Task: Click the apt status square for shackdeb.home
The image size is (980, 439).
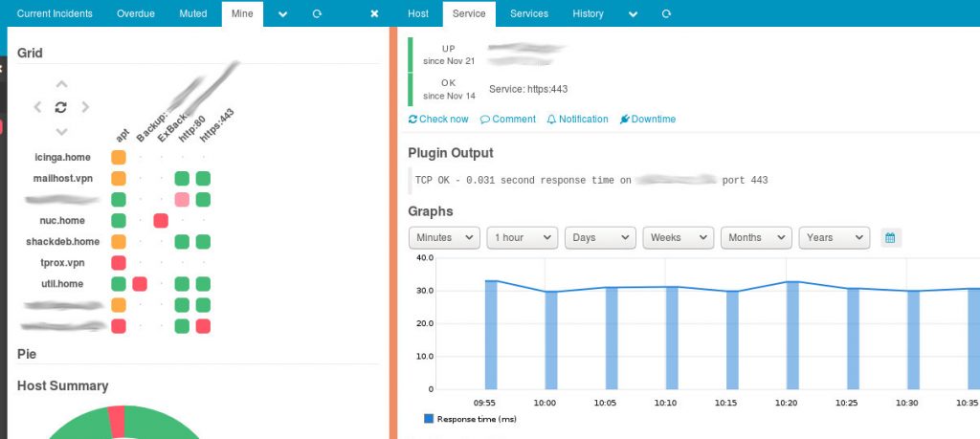Action: pos(119,242)
